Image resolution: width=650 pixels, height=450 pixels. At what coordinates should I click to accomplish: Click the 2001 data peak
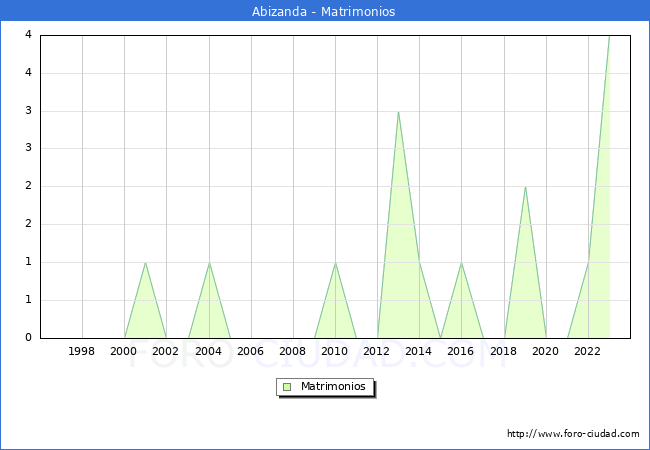point(146,263)
